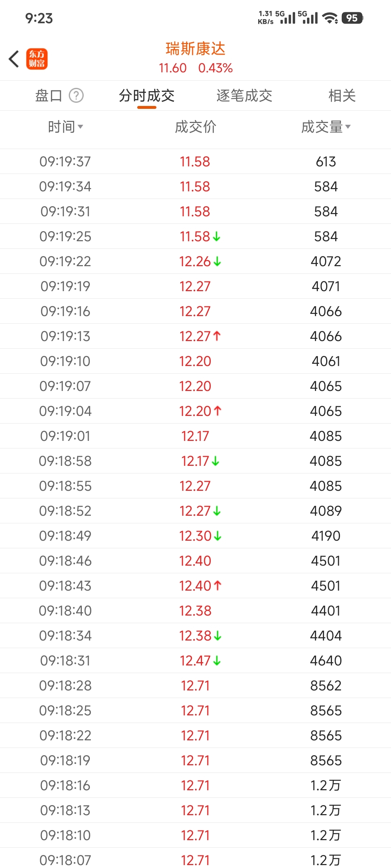
Task: Open the 东方财富 logo icon
Action: tap(37, 59)
